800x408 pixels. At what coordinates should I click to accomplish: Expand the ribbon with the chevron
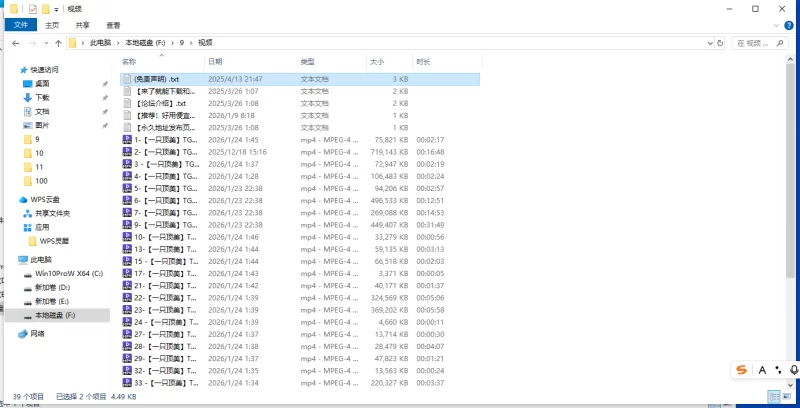pos(776,24)
